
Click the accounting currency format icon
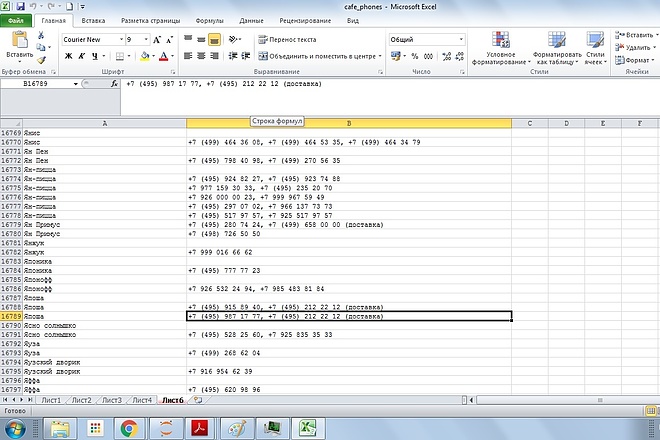(x=395, y=56)
